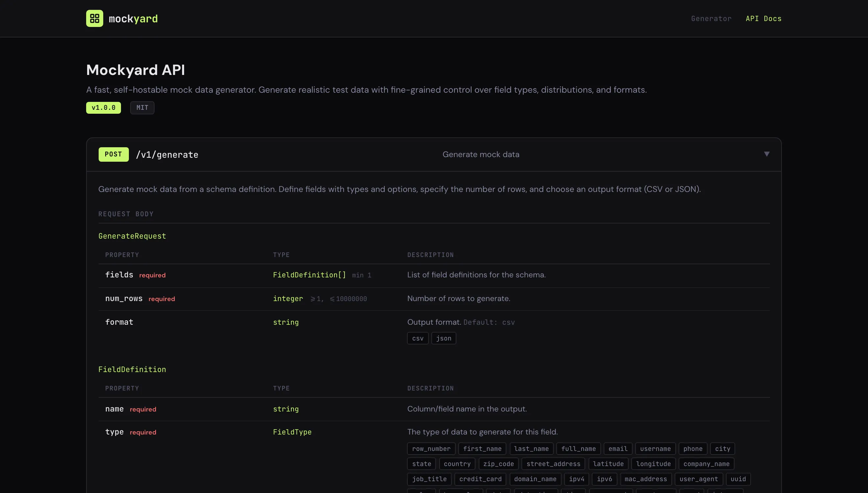The image size is (868, 493).
Task: Click the mockyard brand name
Action: [133, 19]
